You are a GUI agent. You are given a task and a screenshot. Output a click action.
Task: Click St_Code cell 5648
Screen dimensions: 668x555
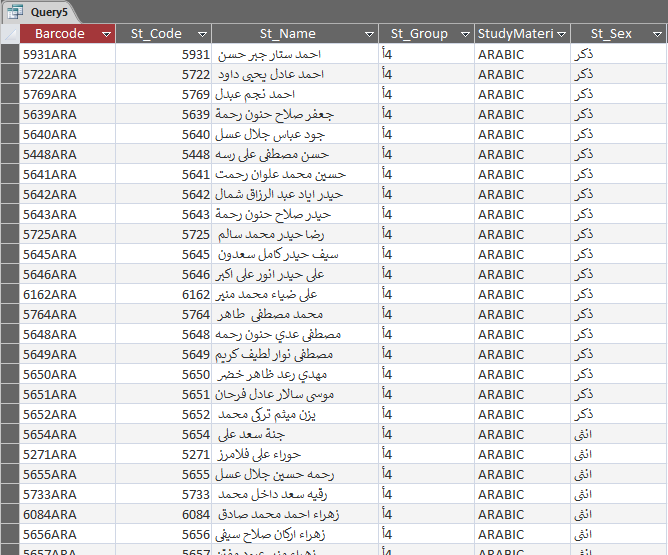164,335
